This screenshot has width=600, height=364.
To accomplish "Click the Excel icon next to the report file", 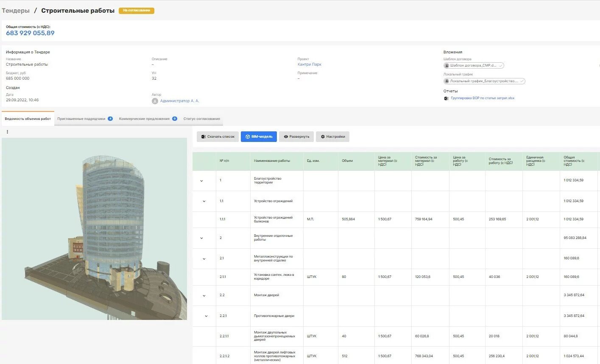I will pyautogui.click(x=446, y=98).
